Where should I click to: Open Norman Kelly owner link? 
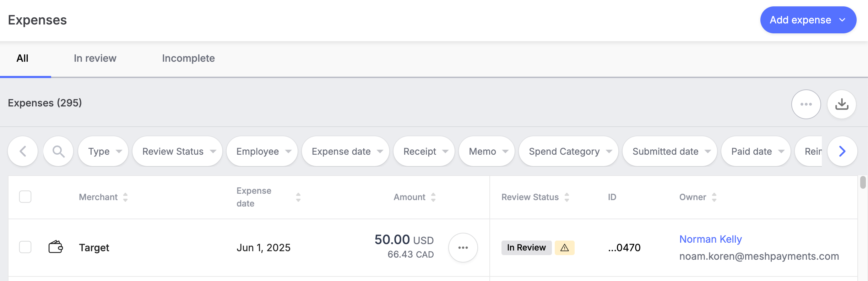[x=710, y=239]
